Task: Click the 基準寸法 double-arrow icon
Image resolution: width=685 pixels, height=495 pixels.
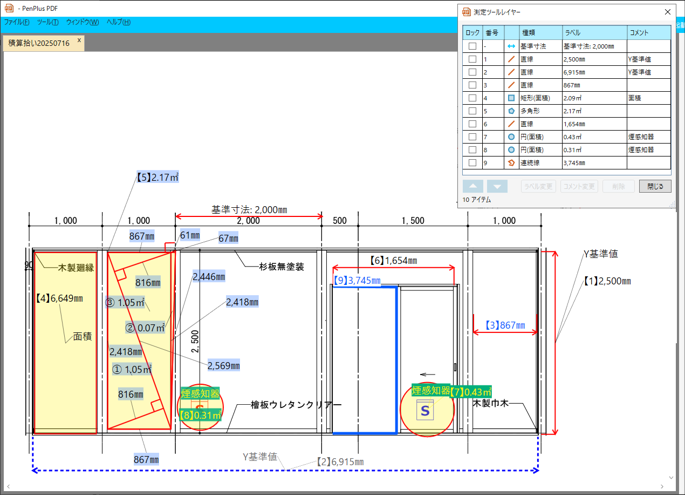Action: click(x=511, y=46)
